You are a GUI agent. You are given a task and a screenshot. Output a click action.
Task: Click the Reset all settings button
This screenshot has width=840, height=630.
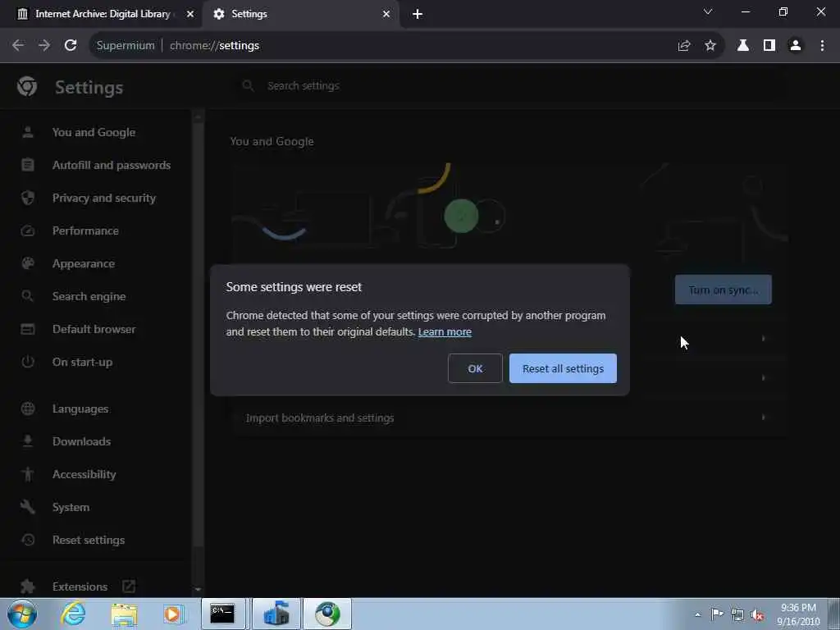tap(563, 368)
